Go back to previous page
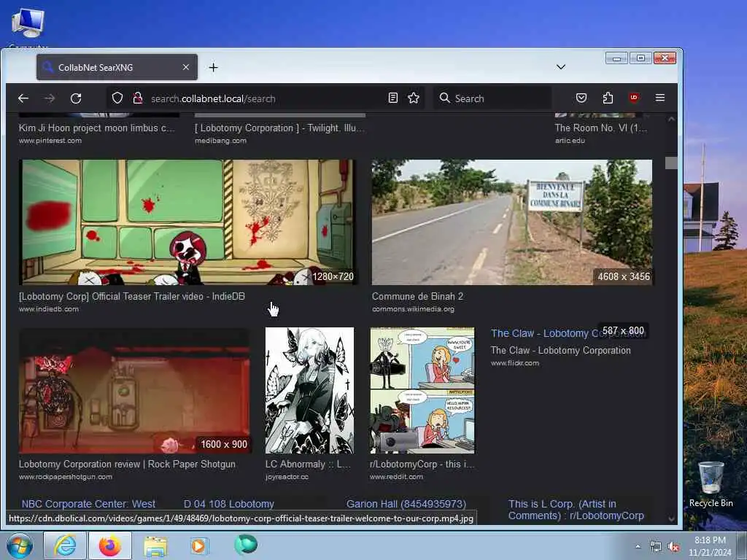The width and height of the screenshot is (747, 560). pyautogui.click(x=23, y=98)
